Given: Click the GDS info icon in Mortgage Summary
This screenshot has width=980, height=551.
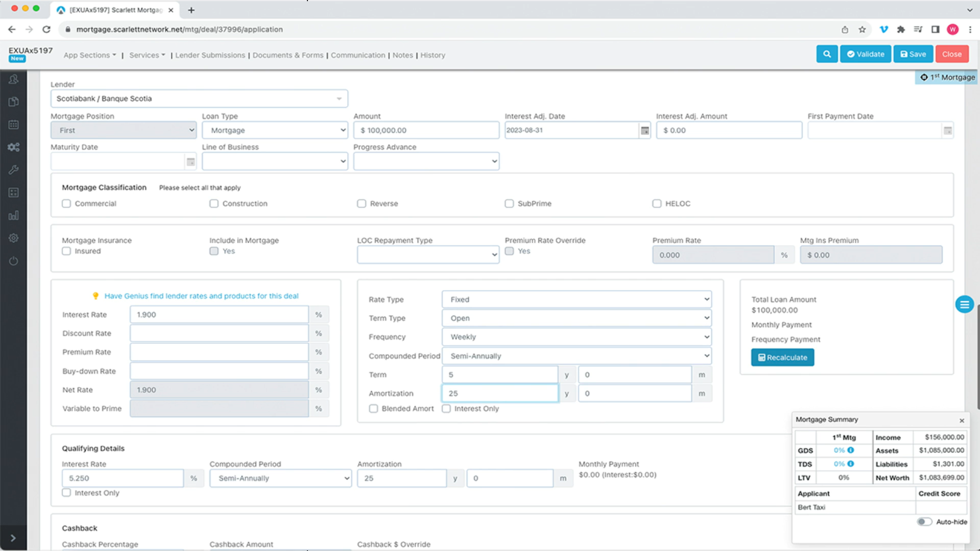Looking at the screenshot, I should pos(850,450).
